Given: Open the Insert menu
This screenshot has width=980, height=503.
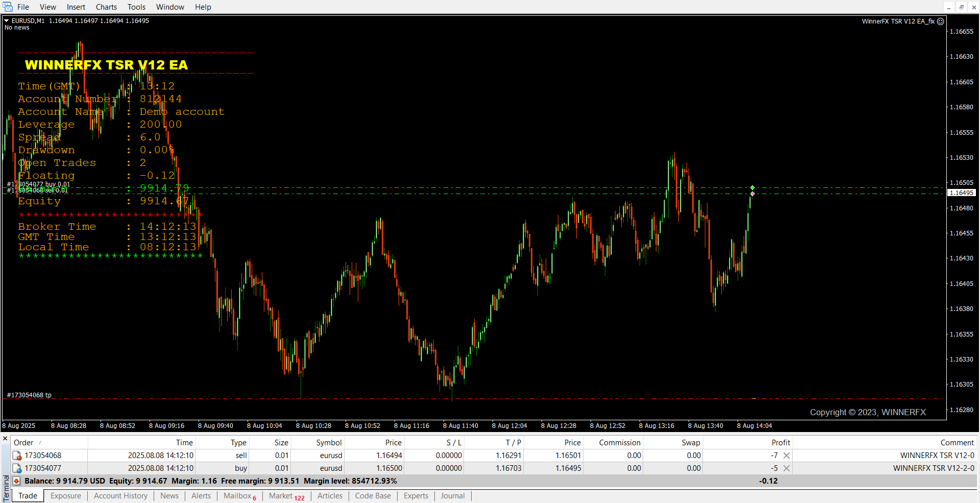Looking at the screenshot, I should pyautogui.click(x=76, y=7).
